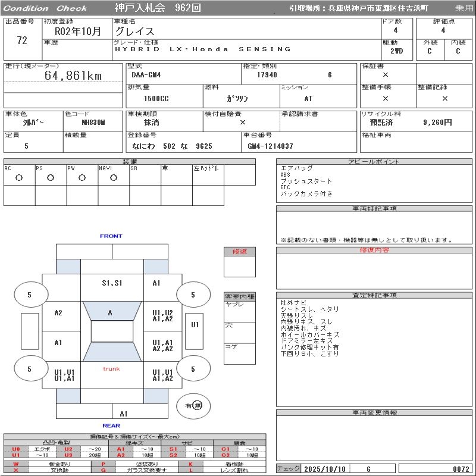This screenshot has height=476, width=476.
Task: Click the "神戸入札会 962回" header text
Action: [x=158, y=8]
